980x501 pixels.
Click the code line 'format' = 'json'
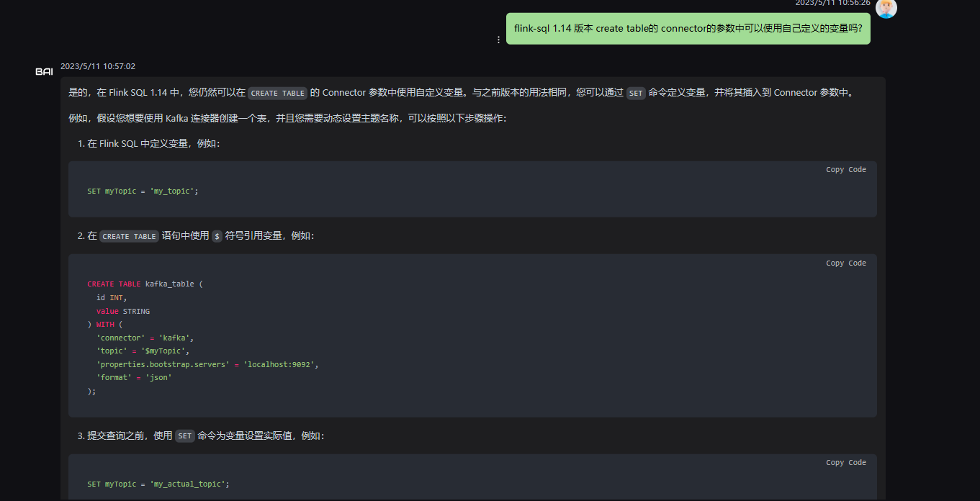point(134,377)
